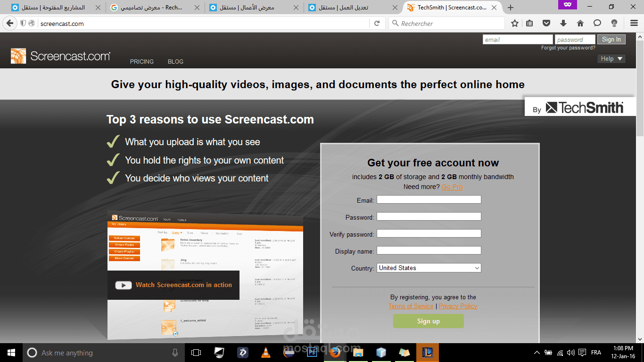
Task: Open the Hello chat bubble icon
Action: coord(597,23)
